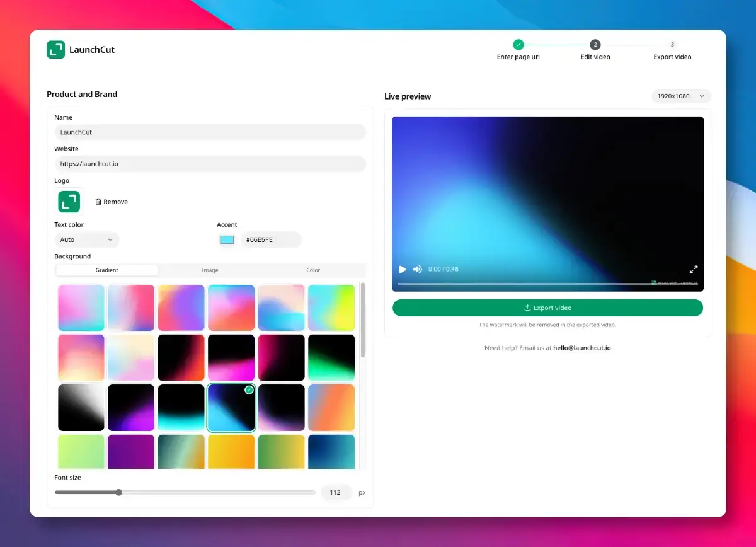The width and height of the screenshot is (756, 547).
Task: Select the yellow-orange gradient swatch
Action: pos(231,452)
